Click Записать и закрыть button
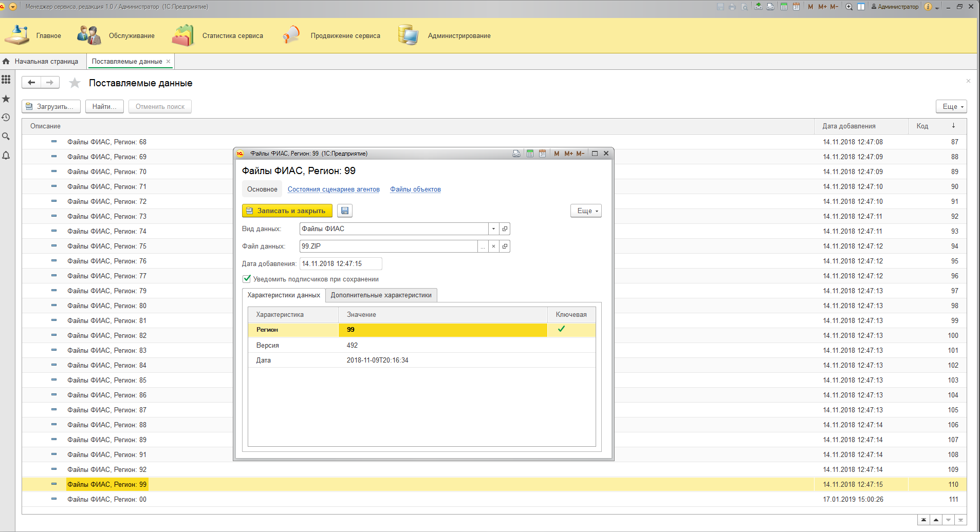The width and height of the screenshot is (980, 532). click(x=287, y=211)
